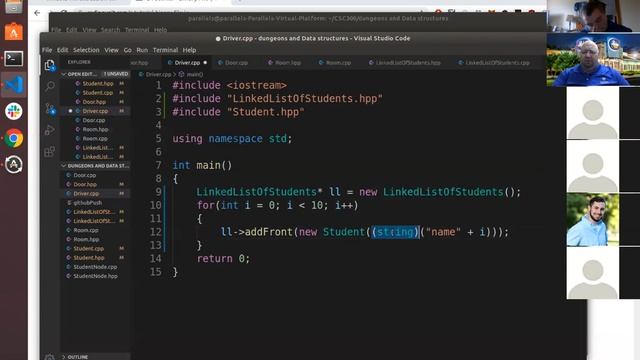Launch Ubuntu Software from the dock

pos(13,32)
